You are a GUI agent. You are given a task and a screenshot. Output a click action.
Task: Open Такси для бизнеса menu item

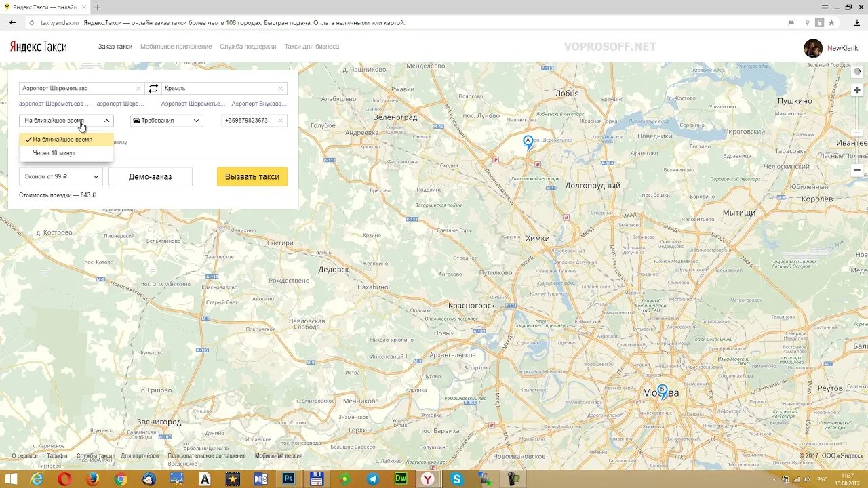(312, 47)
